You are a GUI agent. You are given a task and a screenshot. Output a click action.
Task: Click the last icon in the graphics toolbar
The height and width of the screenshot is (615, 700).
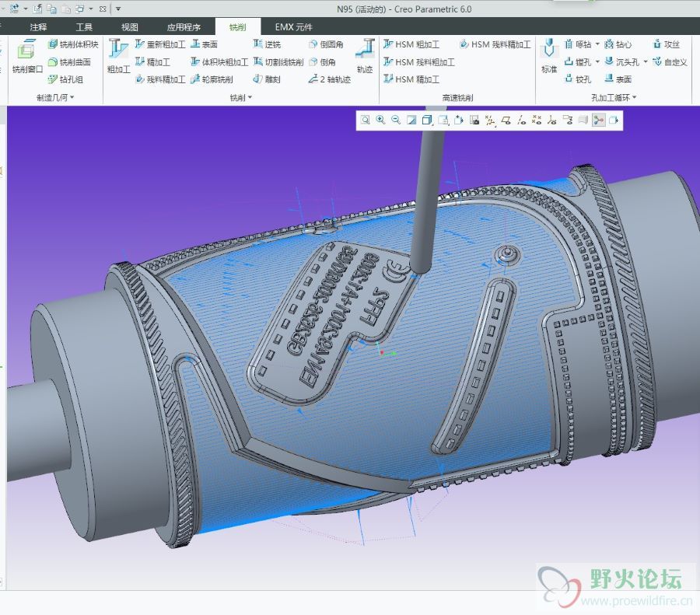pyautogui.click(x=614, y=120)
